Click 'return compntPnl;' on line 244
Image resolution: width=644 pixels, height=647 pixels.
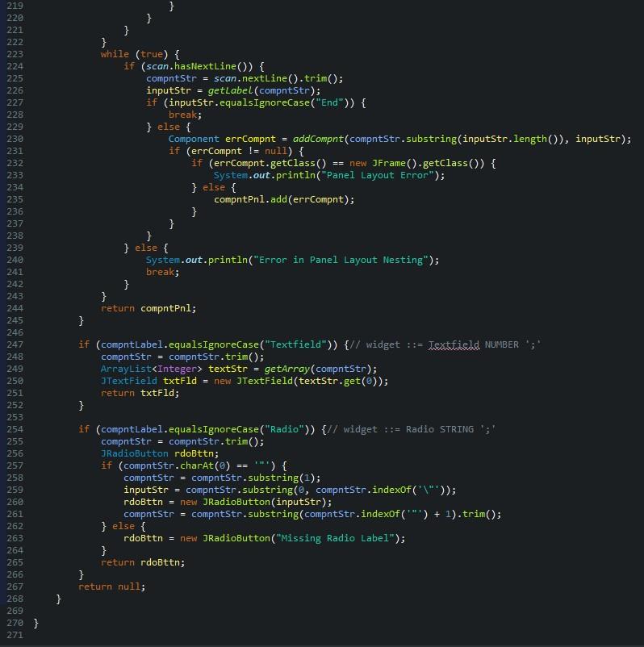click(148, 308)
